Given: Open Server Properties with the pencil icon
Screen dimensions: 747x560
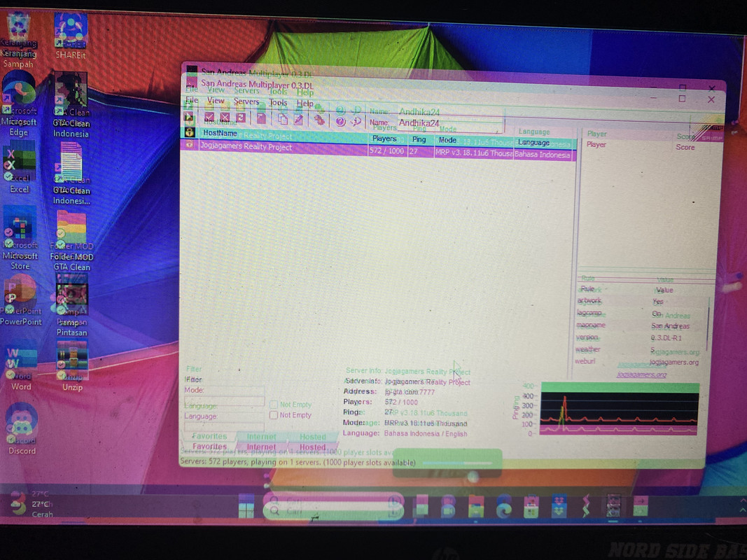Looking at the screenshot, I should tap(299, 119).
